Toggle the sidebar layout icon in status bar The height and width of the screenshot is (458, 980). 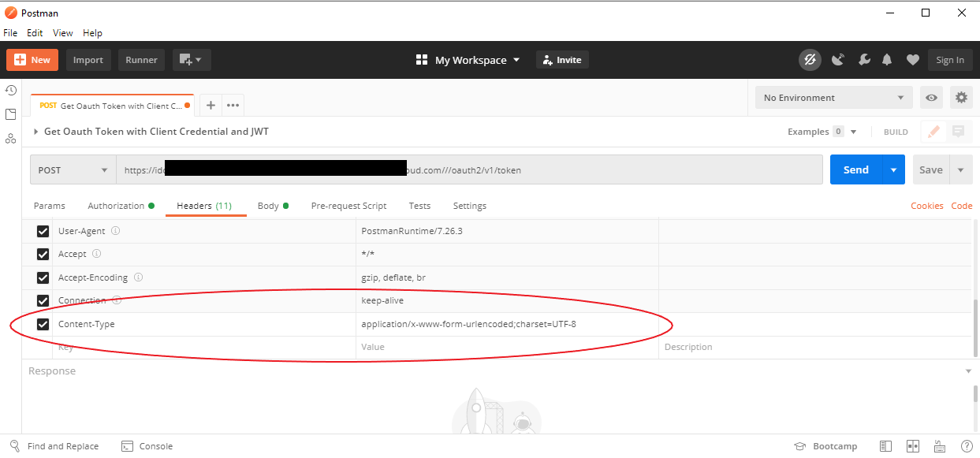click(x=886, y=446)
